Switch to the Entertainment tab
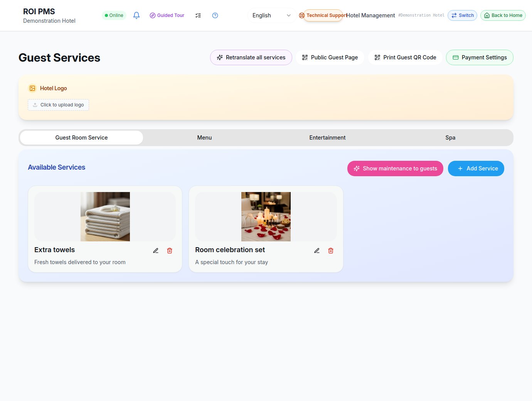 [x=327, y=138]
